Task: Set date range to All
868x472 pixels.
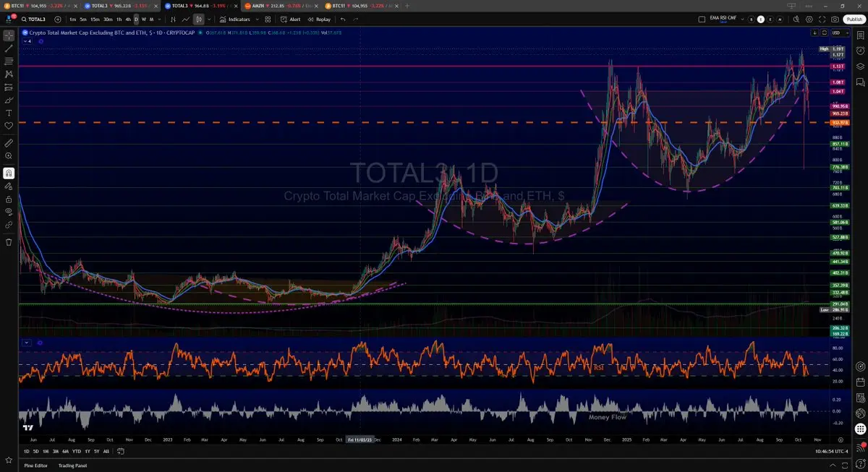Action: click(x=106, y=451)
